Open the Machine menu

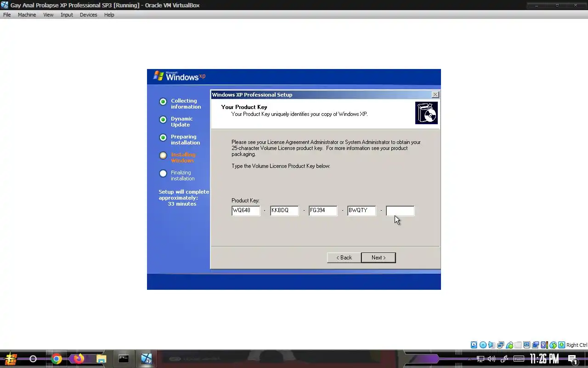point(27,15)
